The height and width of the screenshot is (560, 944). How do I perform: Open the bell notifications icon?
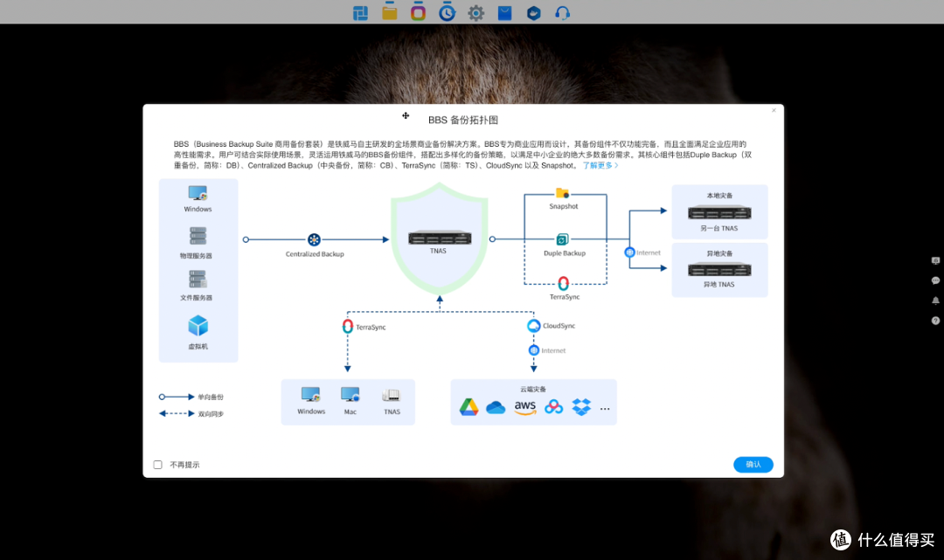click(935, 301)
